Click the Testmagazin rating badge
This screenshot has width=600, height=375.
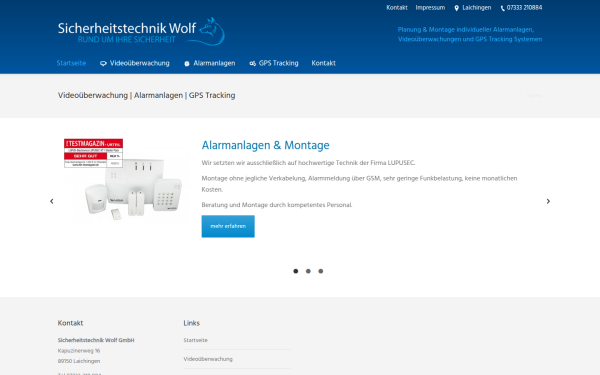click(93, 153)
